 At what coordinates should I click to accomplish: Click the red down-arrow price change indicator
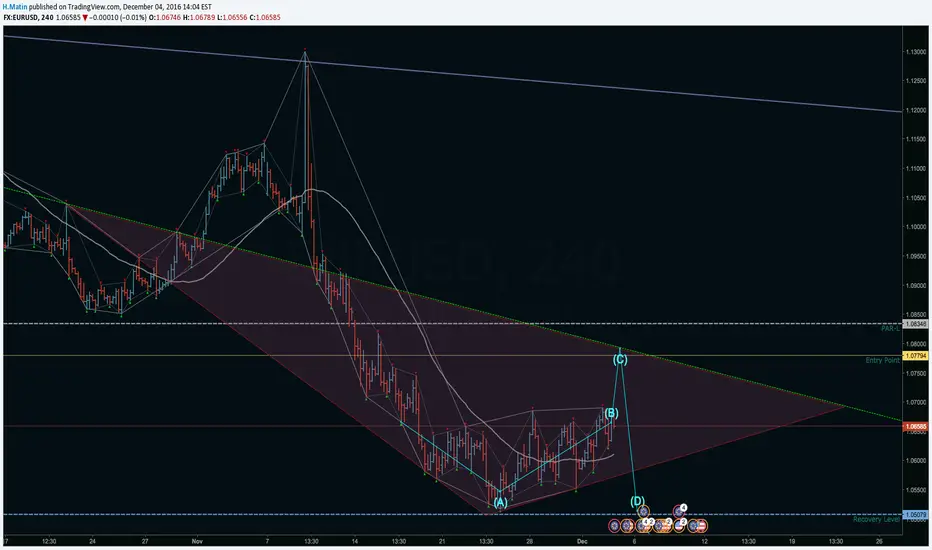(86, 18)
